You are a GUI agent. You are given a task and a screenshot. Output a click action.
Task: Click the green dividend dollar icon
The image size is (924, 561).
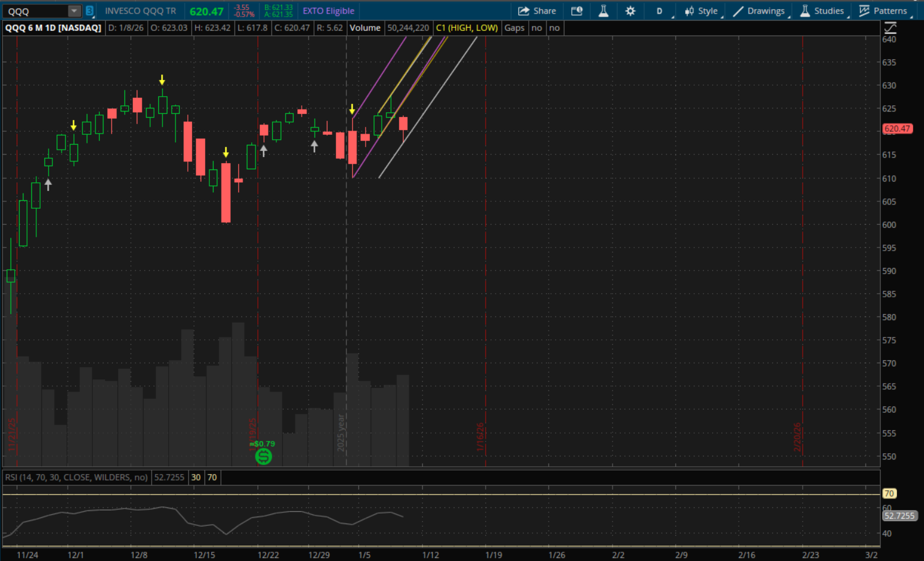(263, 456)
